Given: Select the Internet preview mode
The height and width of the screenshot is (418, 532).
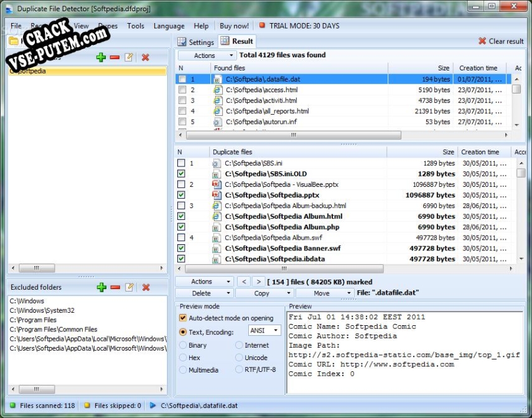Looking at the screenshot, I should 239,345.
